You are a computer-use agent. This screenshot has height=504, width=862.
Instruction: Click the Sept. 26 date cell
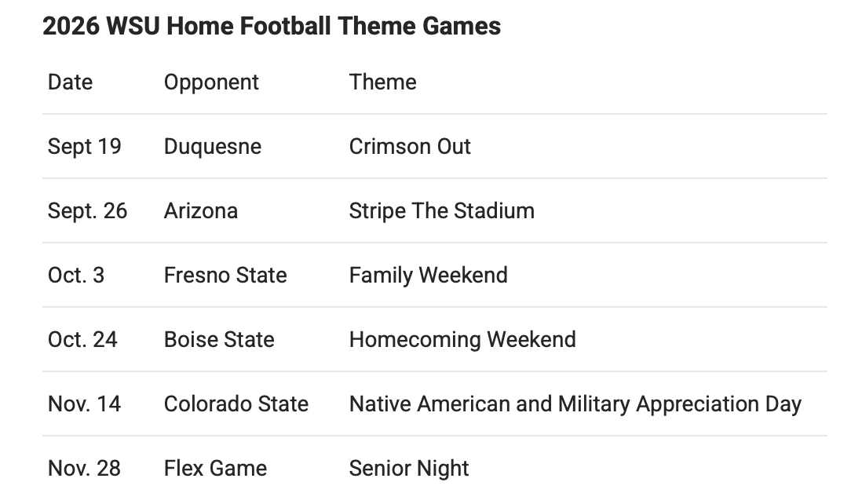pyautogui.click(x=87, y=211)
